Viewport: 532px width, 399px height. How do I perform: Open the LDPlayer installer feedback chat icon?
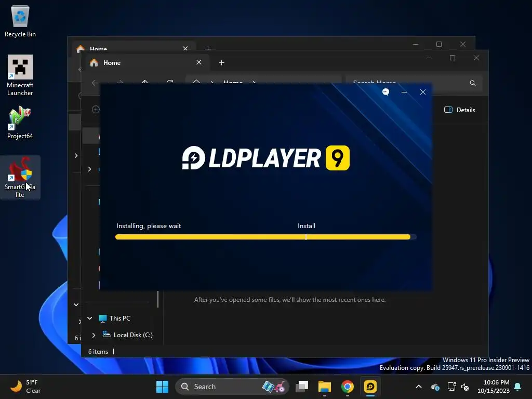coord(385,92)
